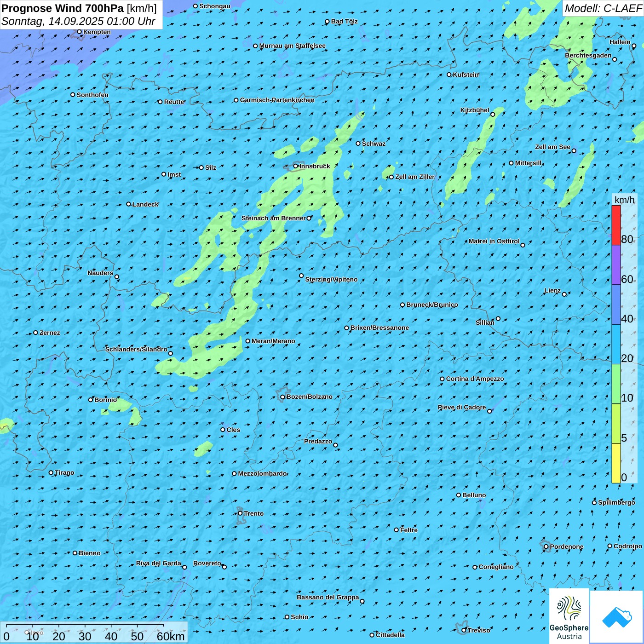Click the Bormio city label
644x644 pixels.
(106, 400)
